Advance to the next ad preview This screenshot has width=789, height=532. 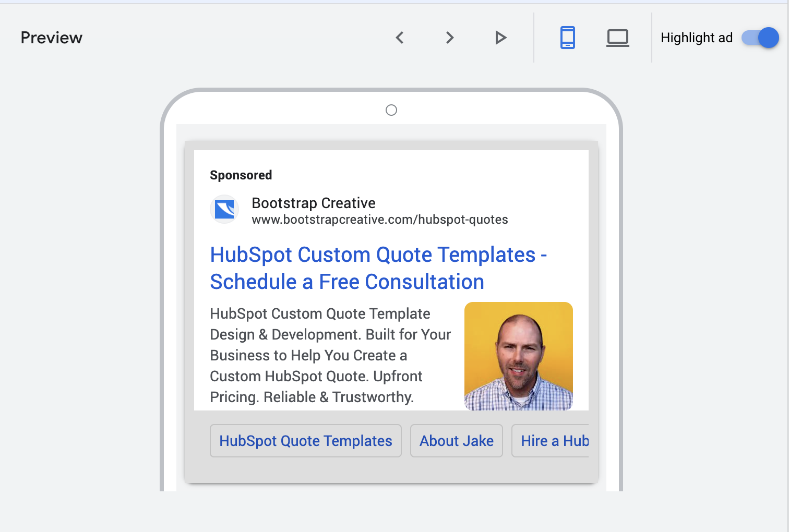[450, 38]
